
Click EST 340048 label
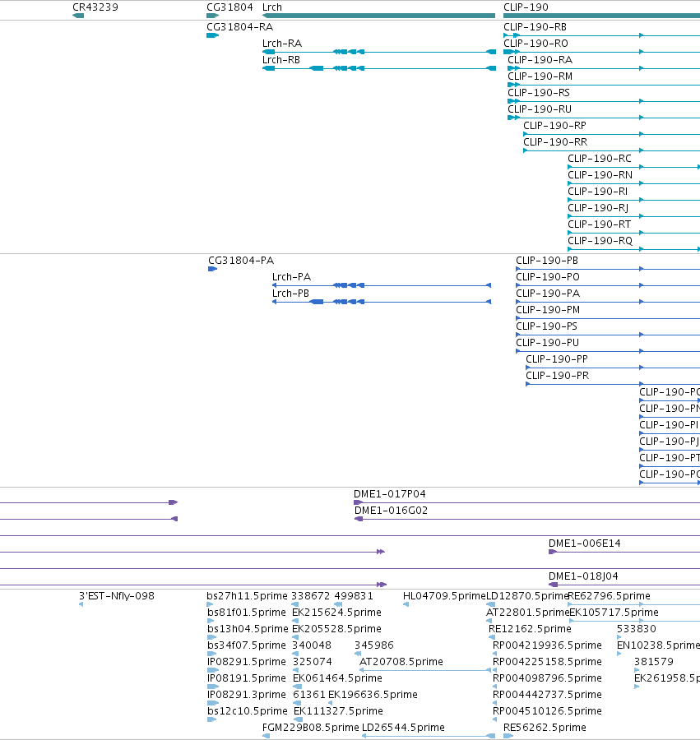[312, 645]
